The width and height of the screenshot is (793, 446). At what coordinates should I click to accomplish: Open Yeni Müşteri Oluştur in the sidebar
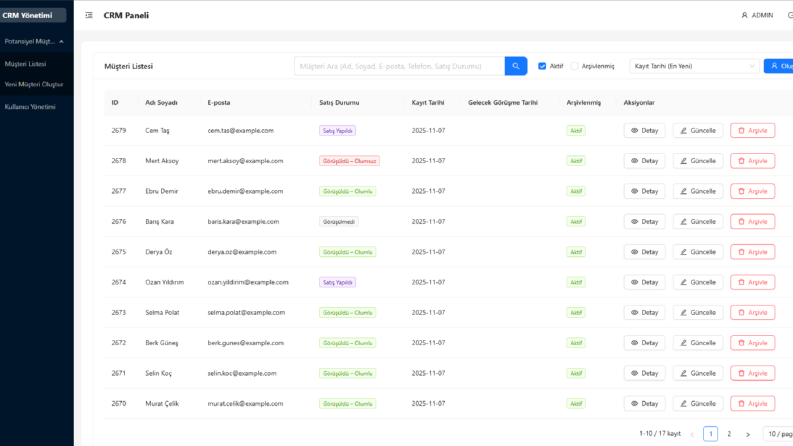[36, 84]
